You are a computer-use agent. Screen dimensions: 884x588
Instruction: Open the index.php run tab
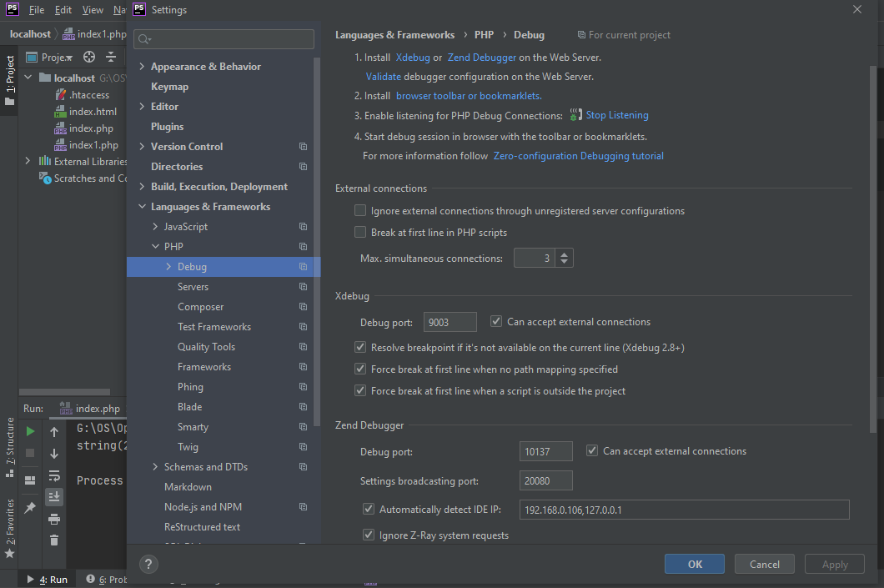pyautogui.click(x=90, y=408)
